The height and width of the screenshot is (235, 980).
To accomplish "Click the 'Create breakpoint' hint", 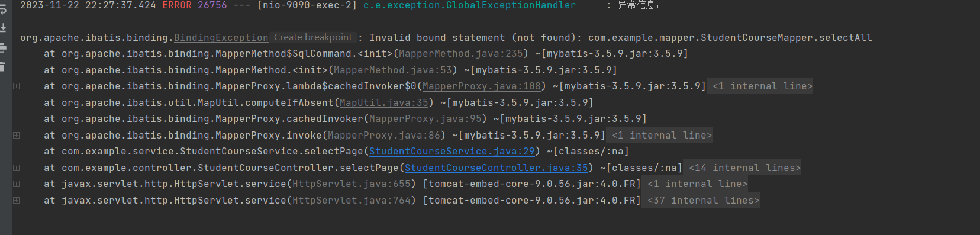I will tap(313, 37).
